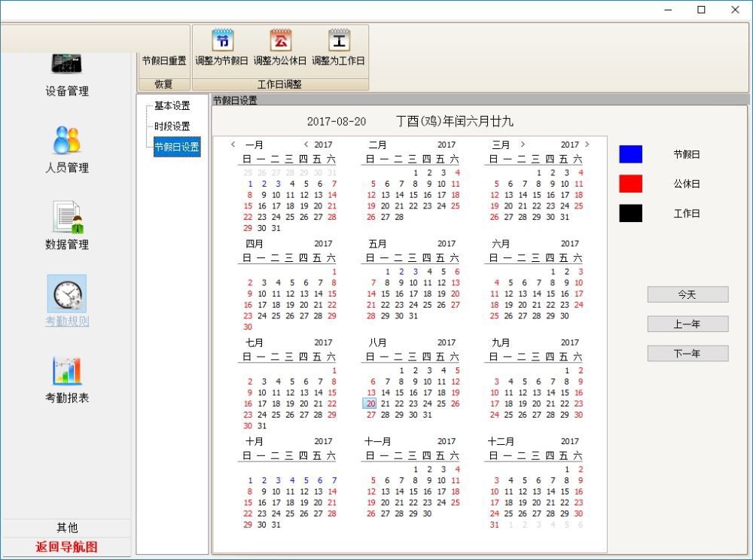Select February 28 in the 二月 calendar

coord(399,217)
